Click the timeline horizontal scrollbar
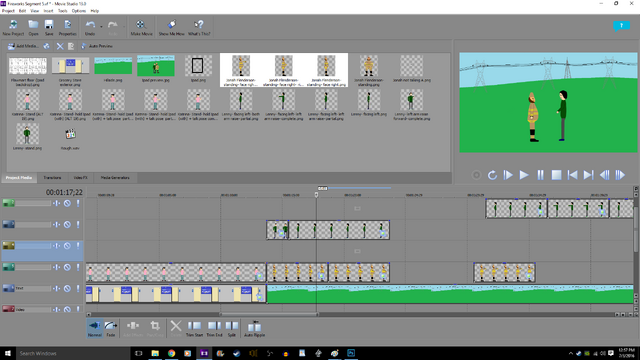Screen dimensions: 640x360 click(269, 314)
